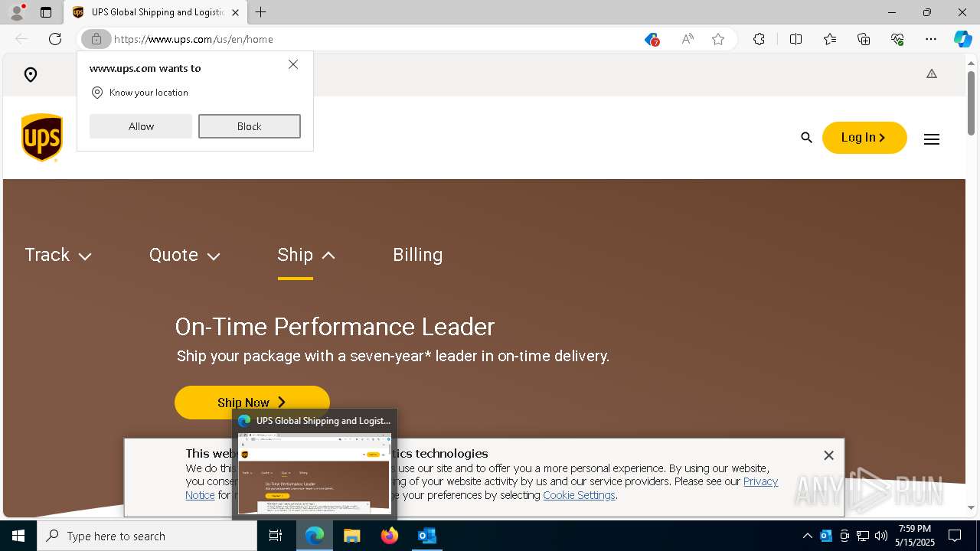Collapse the Ship dropdown

pos(306,256)
